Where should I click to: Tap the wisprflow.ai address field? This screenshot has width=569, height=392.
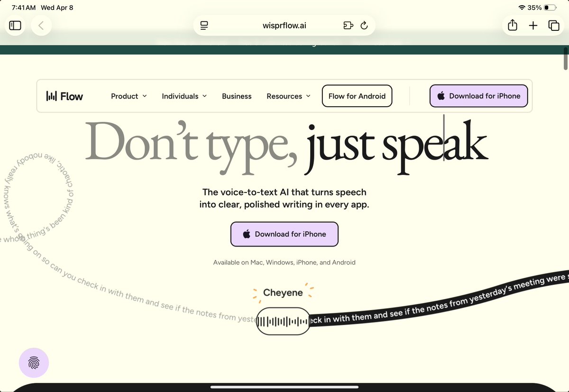click(x=284, y=26)
